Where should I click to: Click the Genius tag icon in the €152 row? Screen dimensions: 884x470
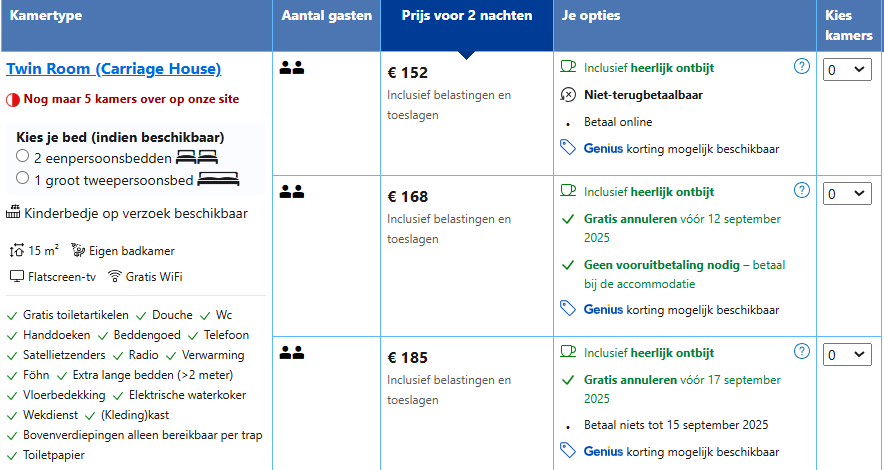[568, 148]
